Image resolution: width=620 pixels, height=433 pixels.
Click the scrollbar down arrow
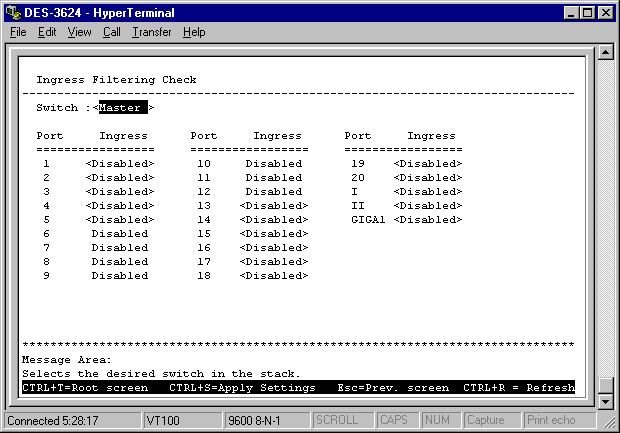(604, 401)
